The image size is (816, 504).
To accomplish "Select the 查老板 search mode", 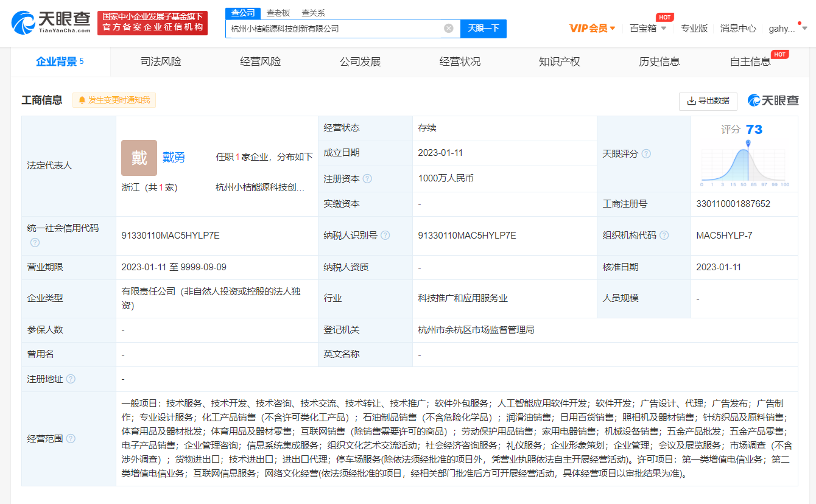I will (278, 13).
